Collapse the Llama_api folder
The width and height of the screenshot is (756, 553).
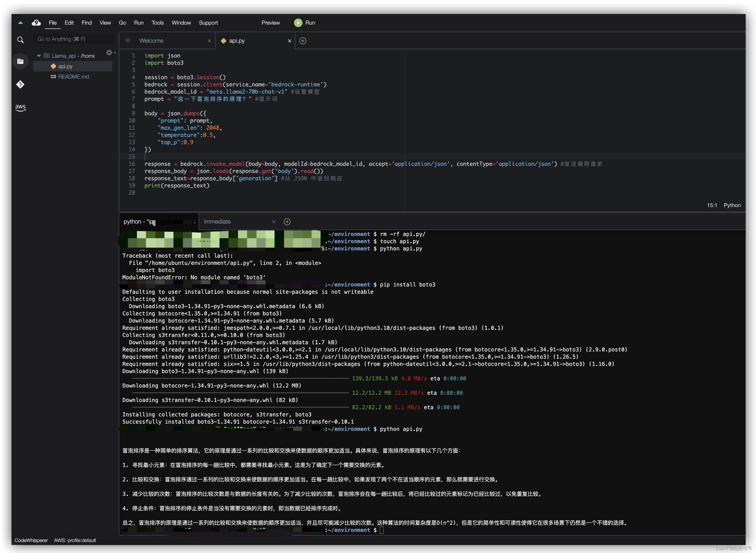[x=39, y=56]
